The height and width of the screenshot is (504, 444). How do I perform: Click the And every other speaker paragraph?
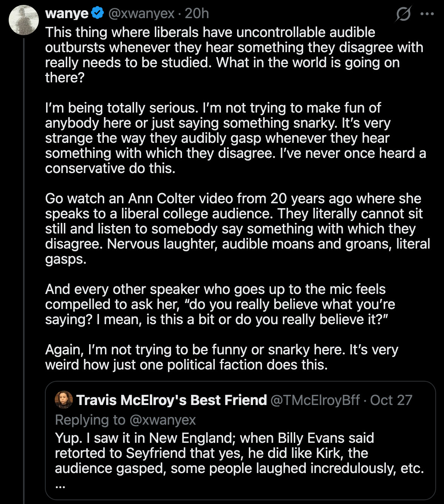point(220,304)
